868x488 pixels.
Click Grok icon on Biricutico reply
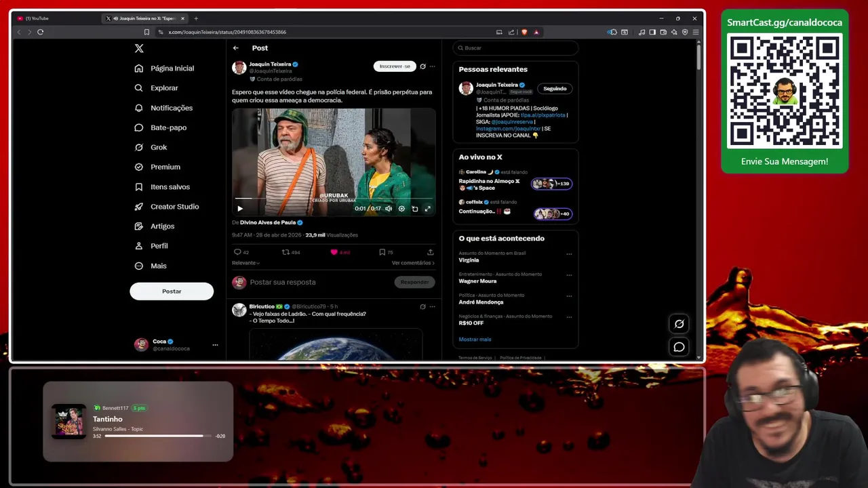pos(422,306)
